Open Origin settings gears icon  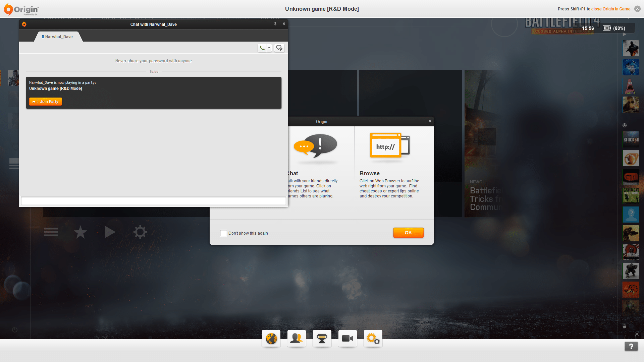[373, 339]
